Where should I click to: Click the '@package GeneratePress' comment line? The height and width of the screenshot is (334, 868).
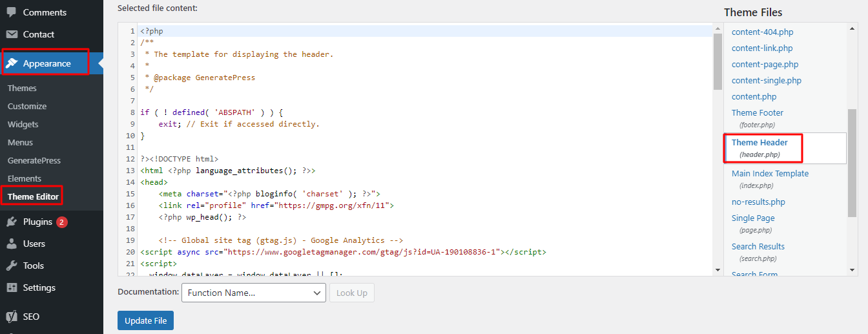tap(200, 78)
